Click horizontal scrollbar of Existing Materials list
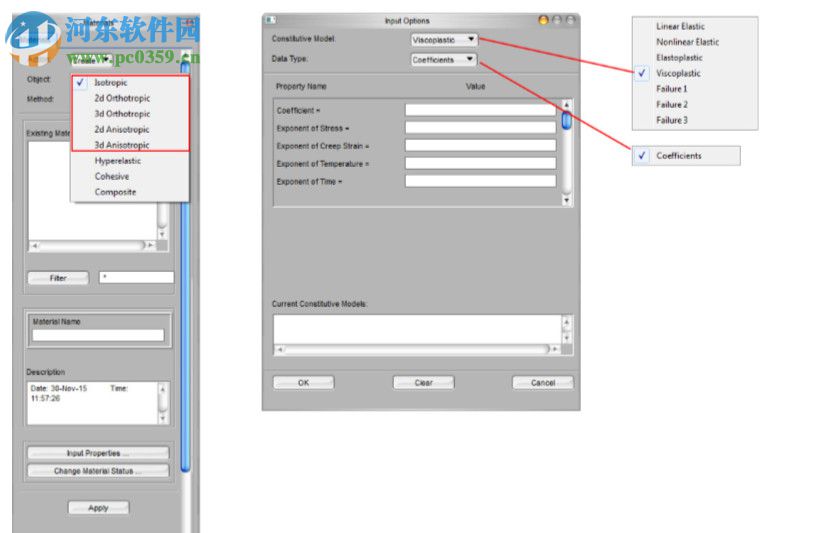The image size is (830, 533). (x=93, y=246)
